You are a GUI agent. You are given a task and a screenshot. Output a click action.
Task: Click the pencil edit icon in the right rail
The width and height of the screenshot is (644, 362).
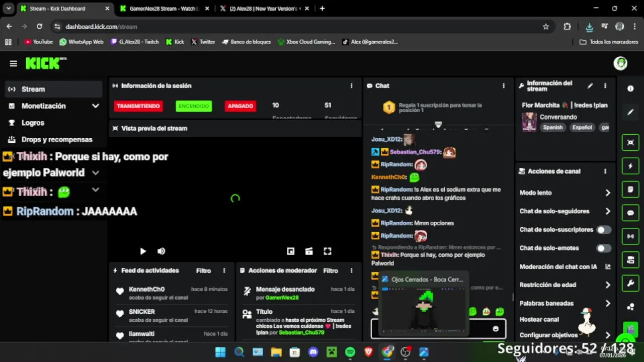tap(630, 112)
